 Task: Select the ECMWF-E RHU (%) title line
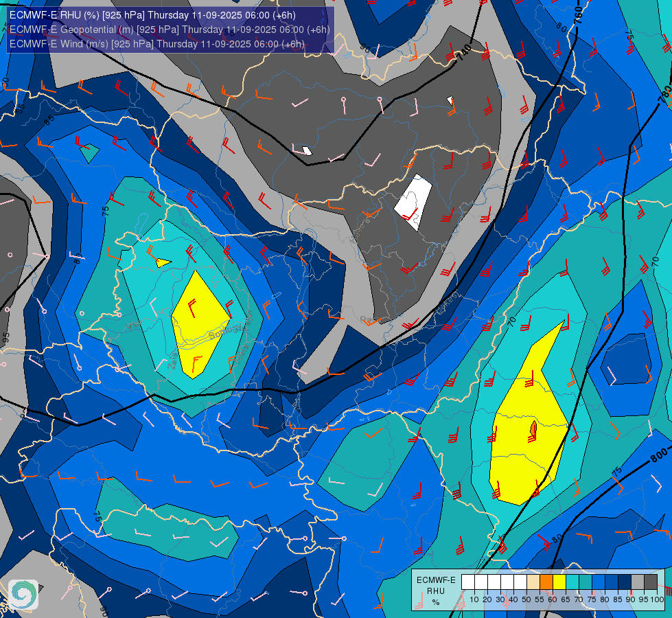[x=152, y=15]
